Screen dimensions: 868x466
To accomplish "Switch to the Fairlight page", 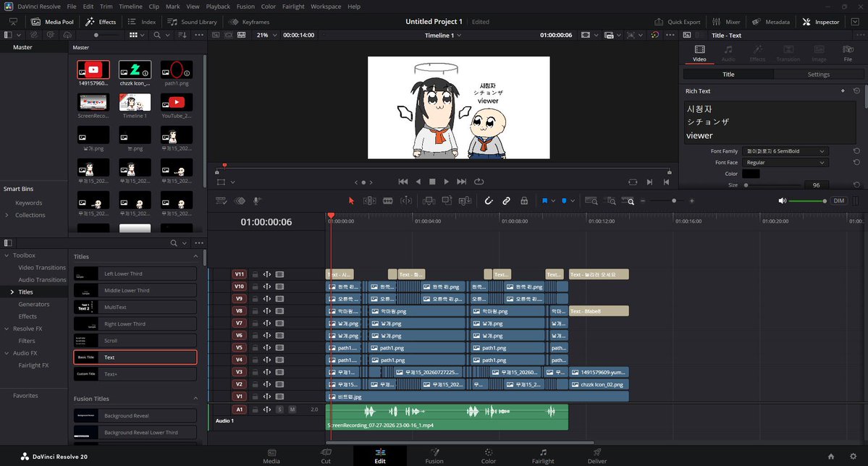I will [x=543, y=456].
